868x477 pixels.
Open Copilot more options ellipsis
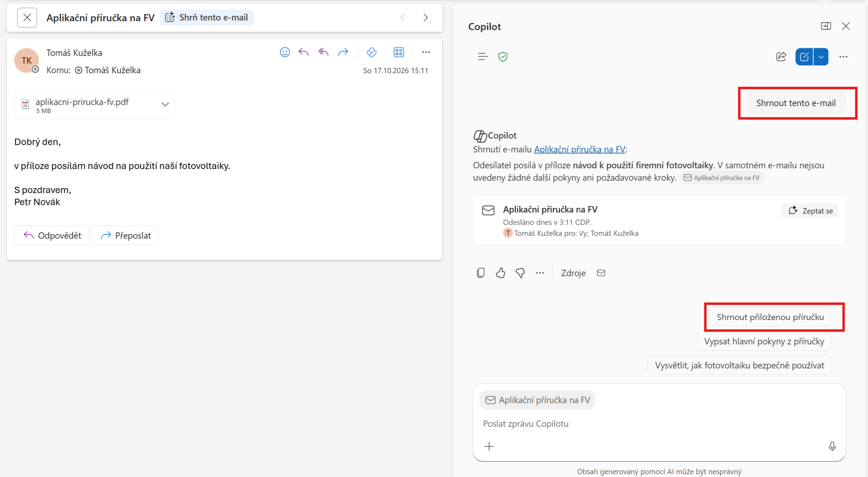coord(843,57)
